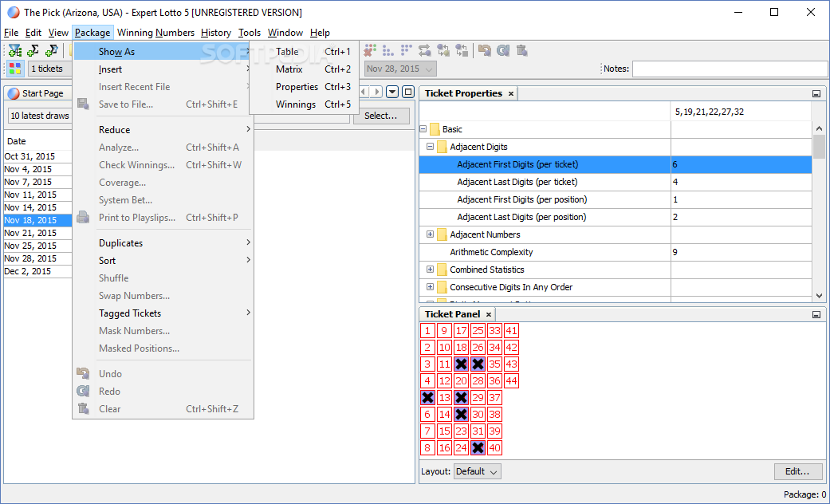The height and width of the screenshot is (504, 830).
Task: Expand the Adjacent Numbers folder
Action: (430, 234)
